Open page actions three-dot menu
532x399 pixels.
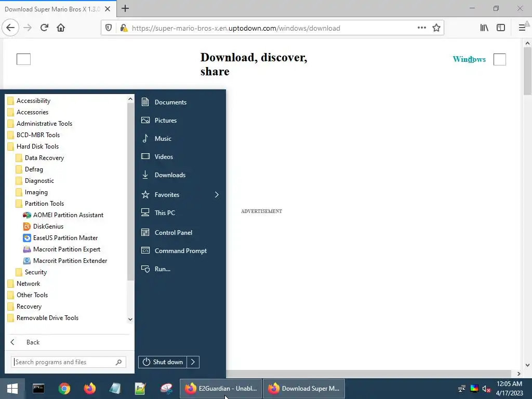(x=422, y=28)
